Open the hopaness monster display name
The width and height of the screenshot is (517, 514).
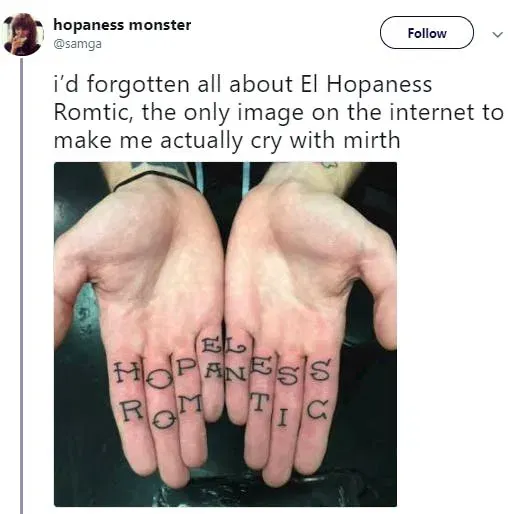tap(122, 25)
